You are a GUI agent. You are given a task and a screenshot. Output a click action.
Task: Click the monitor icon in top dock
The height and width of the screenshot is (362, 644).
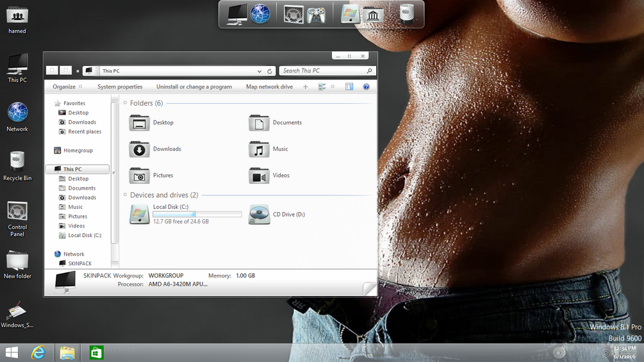point(237,14)
